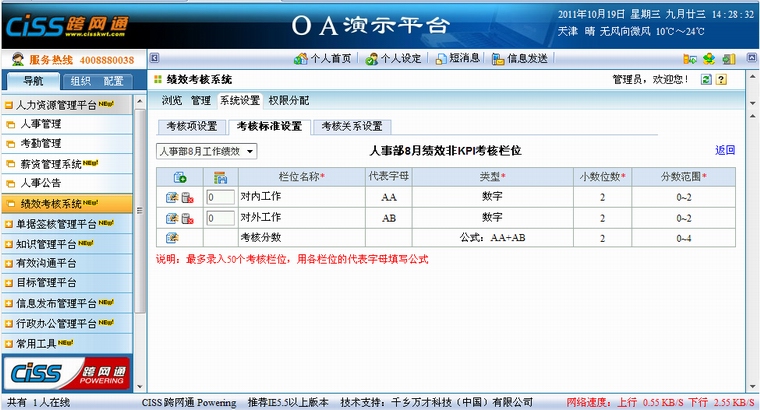Open the help question mark icon
Viewport: 760px width, 410px height.
point(721,79)
